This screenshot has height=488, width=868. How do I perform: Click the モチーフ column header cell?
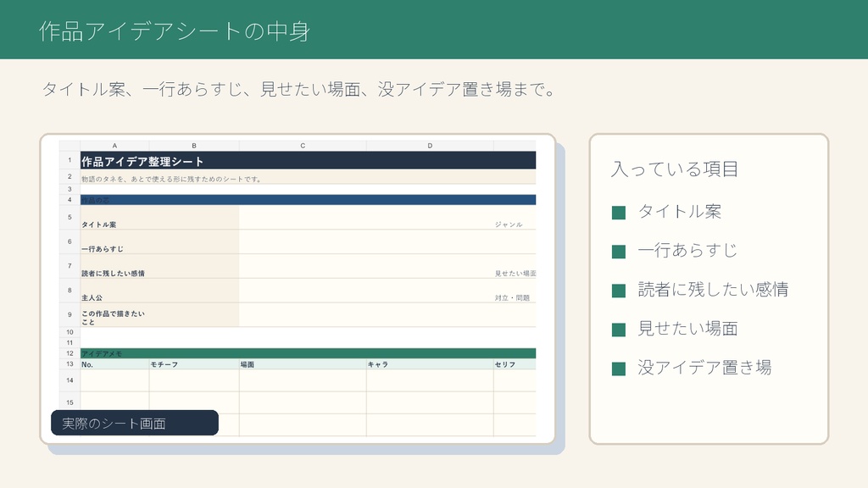[x=194, y=364]
